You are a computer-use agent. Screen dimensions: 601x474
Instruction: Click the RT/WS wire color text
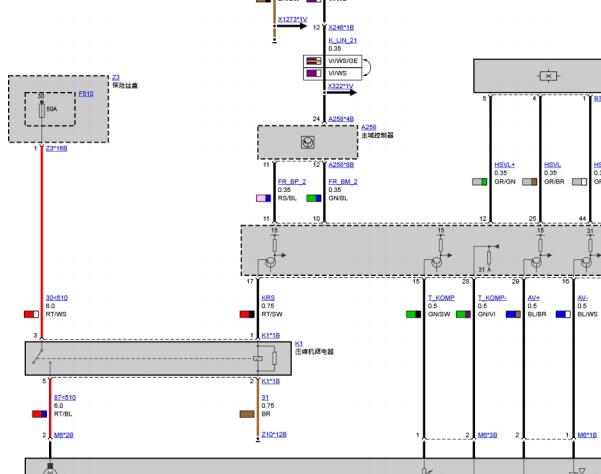pyautogui.click(x=56, y=314)
